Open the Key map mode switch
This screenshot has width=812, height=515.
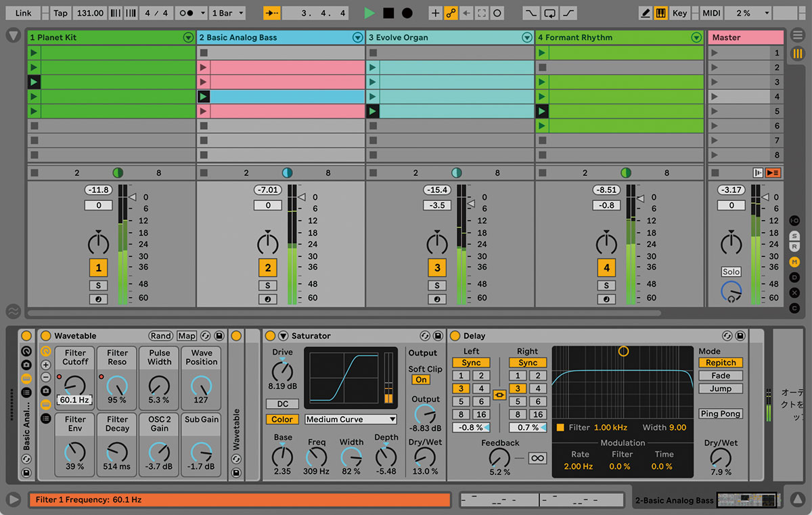680,13
